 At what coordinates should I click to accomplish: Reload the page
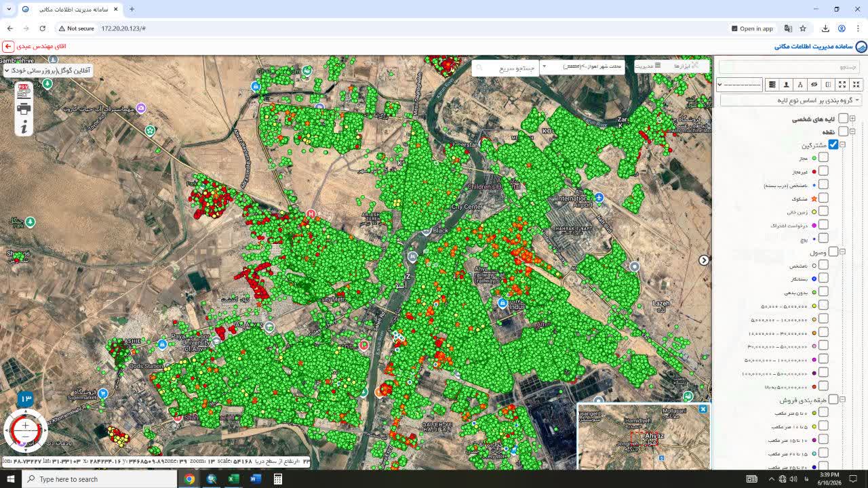tap(42, 28)
